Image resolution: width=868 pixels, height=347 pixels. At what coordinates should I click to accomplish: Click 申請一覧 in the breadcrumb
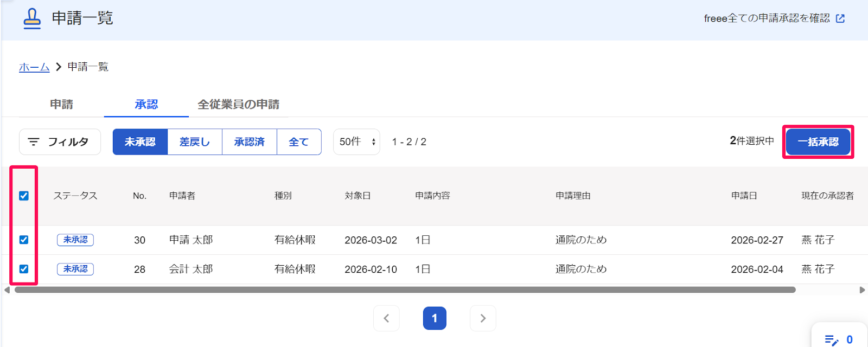coord(88,67)
